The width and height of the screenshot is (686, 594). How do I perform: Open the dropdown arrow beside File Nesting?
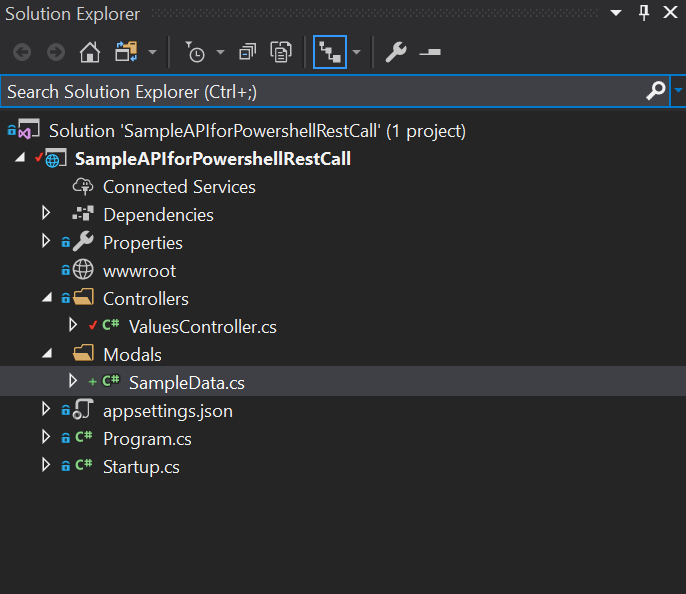pos(356,53)
